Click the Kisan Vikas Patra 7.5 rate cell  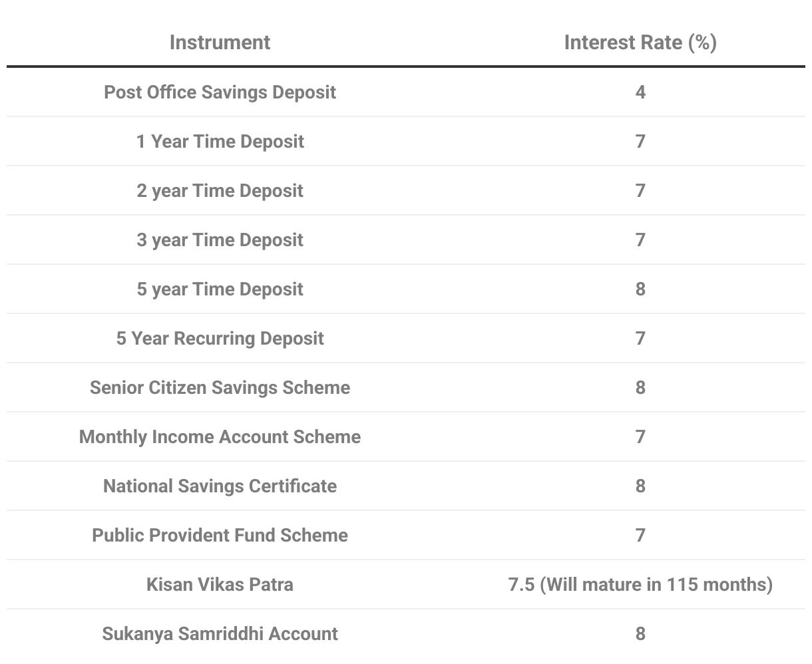coord(640,585)
